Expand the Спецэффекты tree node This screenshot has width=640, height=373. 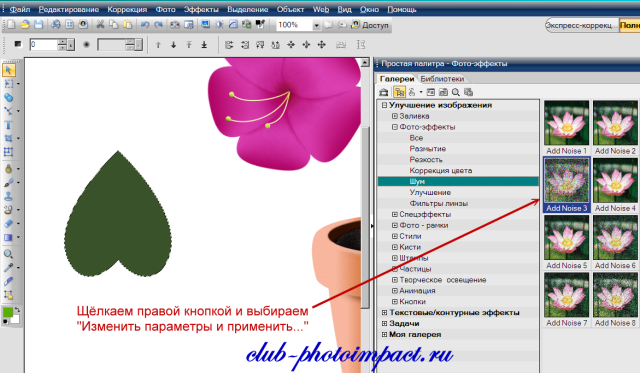tap(395, 215)
